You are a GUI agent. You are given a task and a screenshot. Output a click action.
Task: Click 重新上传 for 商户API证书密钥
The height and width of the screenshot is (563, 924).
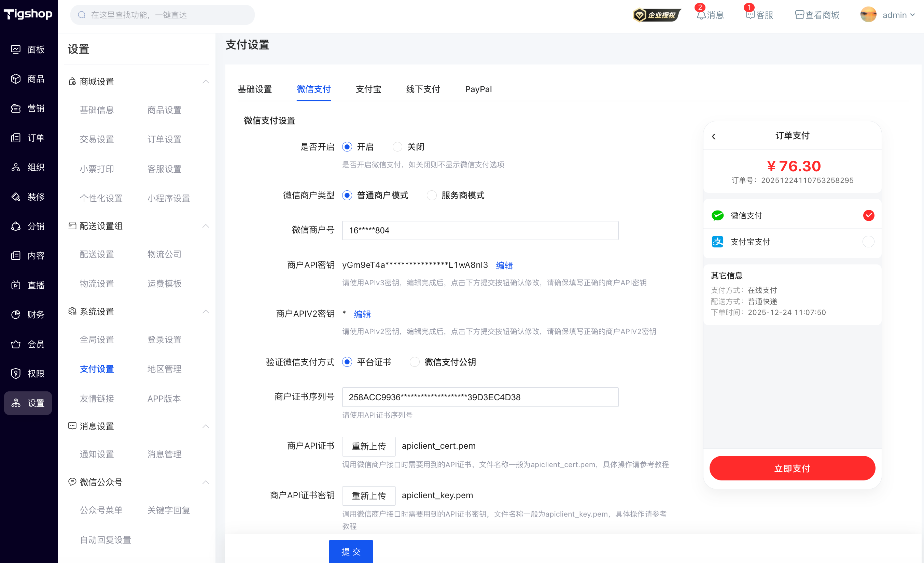coord(369,495)
